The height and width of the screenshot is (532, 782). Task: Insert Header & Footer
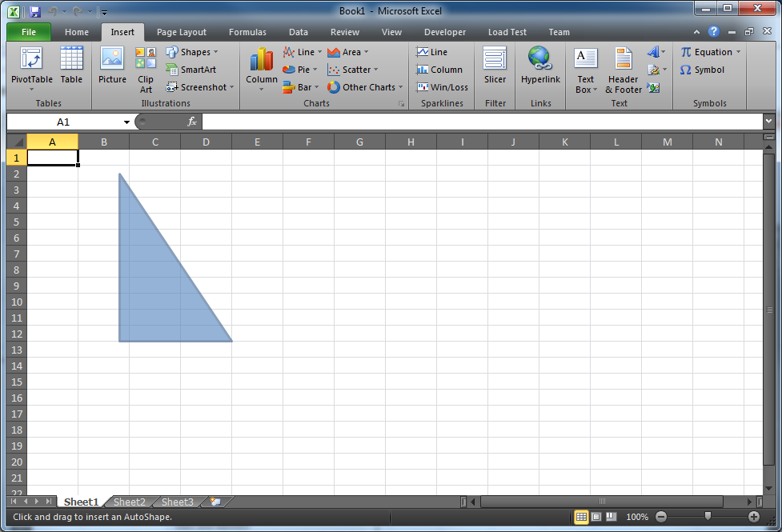pos(624,70)
